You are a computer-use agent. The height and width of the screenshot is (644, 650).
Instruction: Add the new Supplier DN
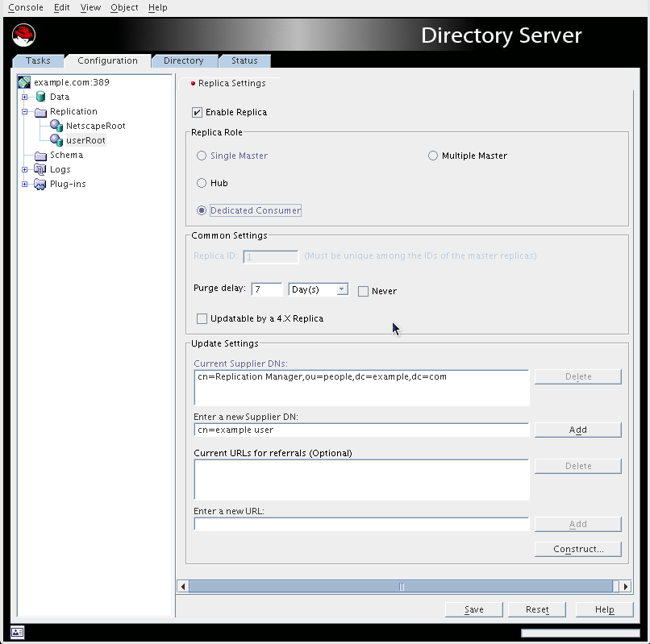[577, 430]
